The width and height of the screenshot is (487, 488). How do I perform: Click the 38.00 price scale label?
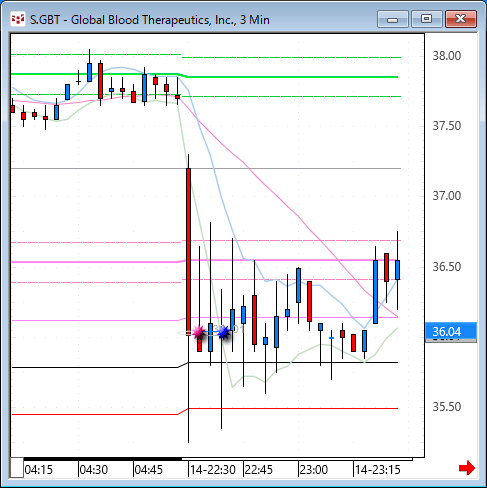pos(447,56)
